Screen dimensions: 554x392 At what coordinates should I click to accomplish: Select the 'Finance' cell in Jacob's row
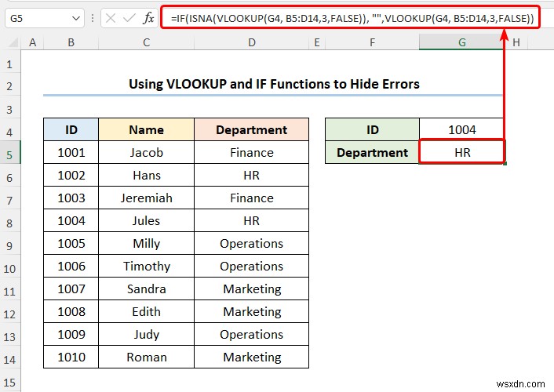coord(252,152)
